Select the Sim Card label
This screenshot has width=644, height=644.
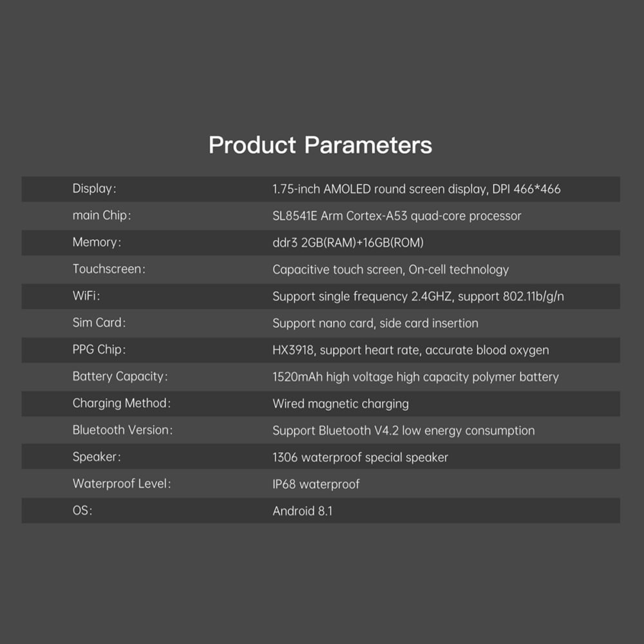click(99, 323)
